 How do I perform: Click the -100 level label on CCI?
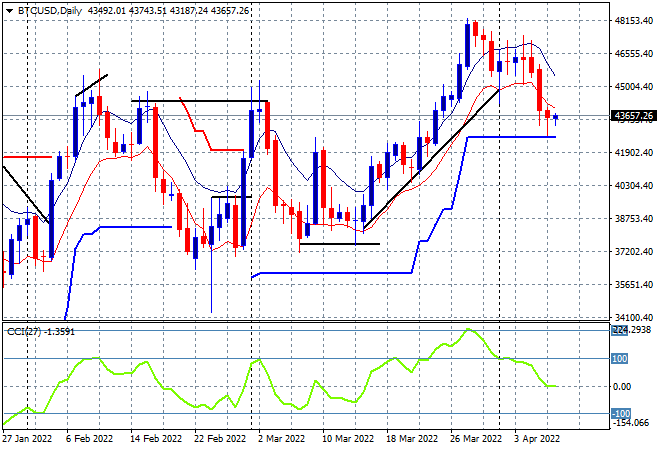click(621, 413)
